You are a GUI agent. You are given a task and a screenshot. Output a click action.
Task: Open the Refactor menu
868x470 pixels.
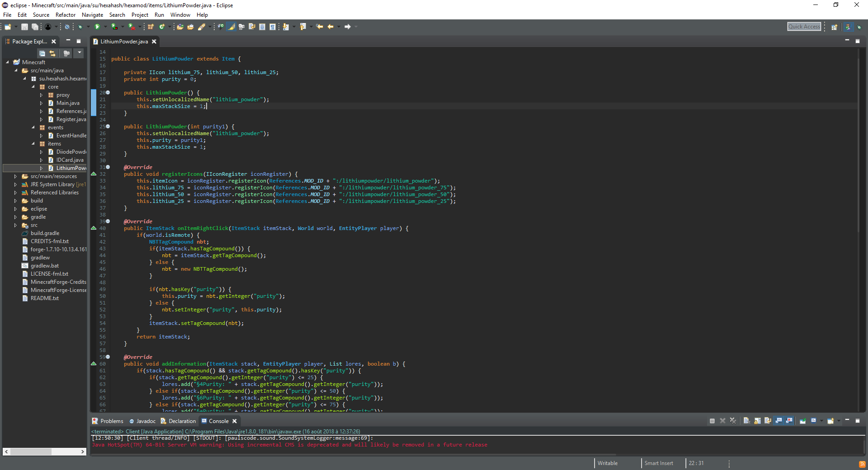[x=66, y=15]
